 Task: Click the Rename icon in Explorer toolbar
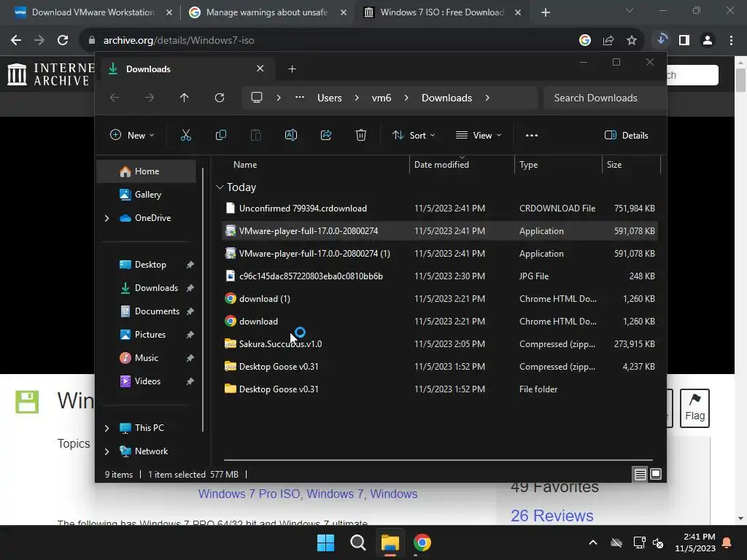290,135
